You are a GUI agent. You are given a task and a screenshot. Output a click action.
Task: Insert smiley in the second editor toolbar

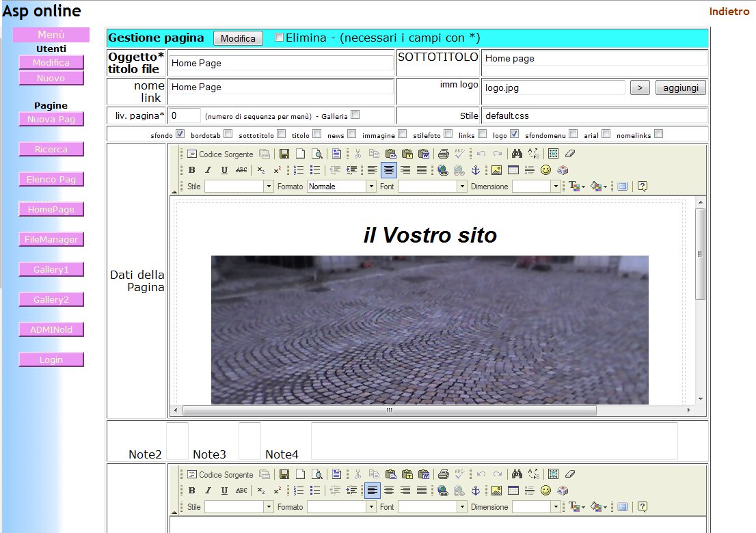pos(545,491)
